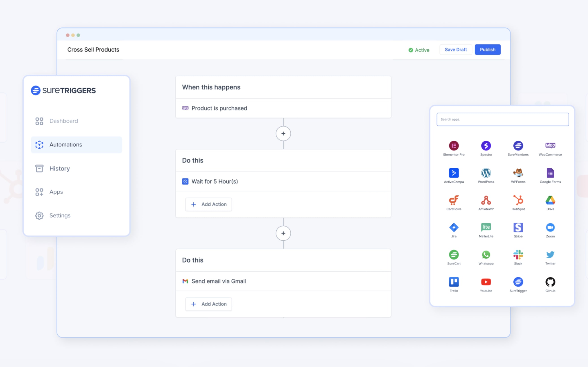Toggle the Active status indicator
This screenshot has width=588, height=367.
(419, 49)
